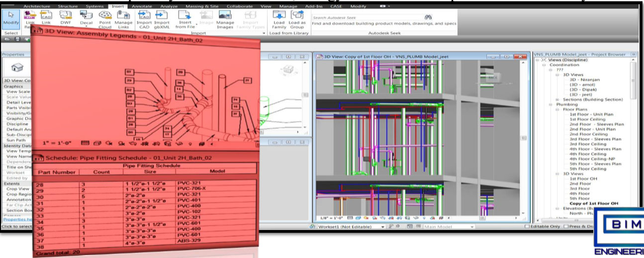Click the Insert from File icon
The height and width of the screenshot is (258, 644).
coord(184,15)
